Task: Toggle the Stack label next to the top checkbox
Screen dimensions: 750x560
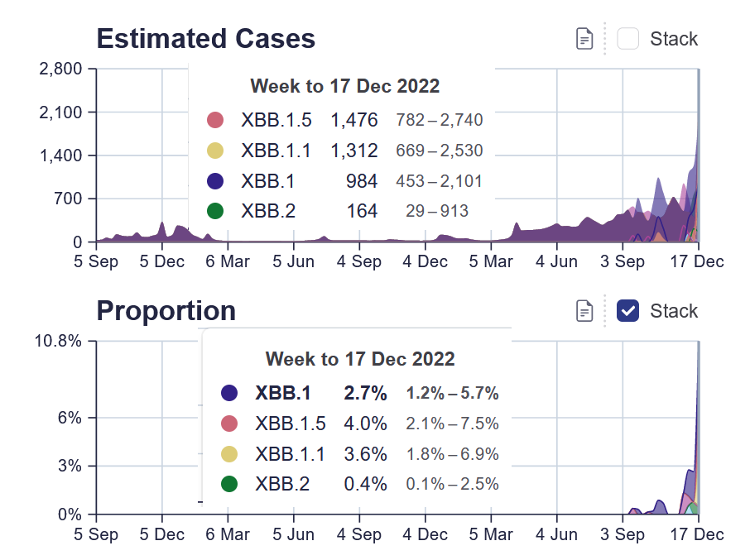Action: tap(673, 39)
